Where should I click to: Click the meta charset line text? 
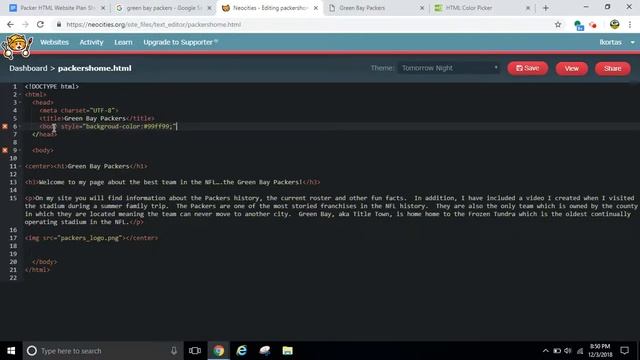[x=79, y=110]
